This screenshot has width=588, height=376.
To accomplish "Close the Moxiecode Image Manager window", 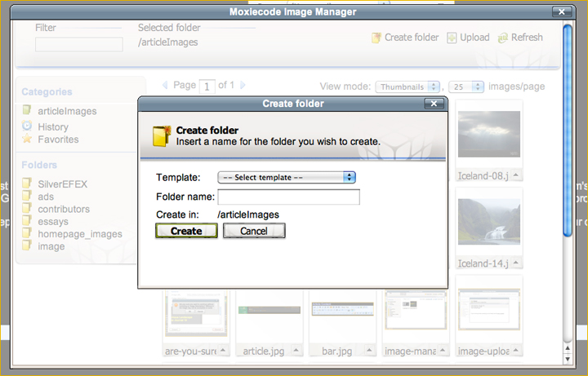I will pyautogui.click(x=562, y=12).
